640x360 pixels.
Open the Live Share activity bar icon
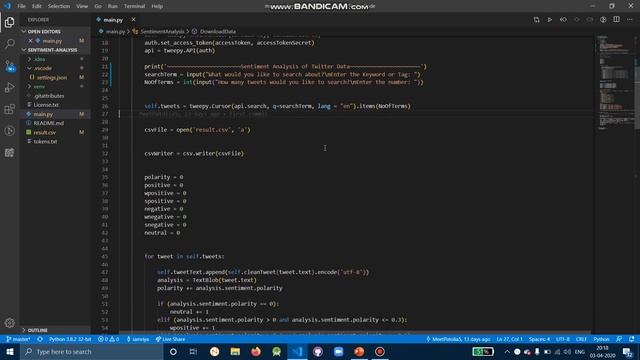pos(9,131)
